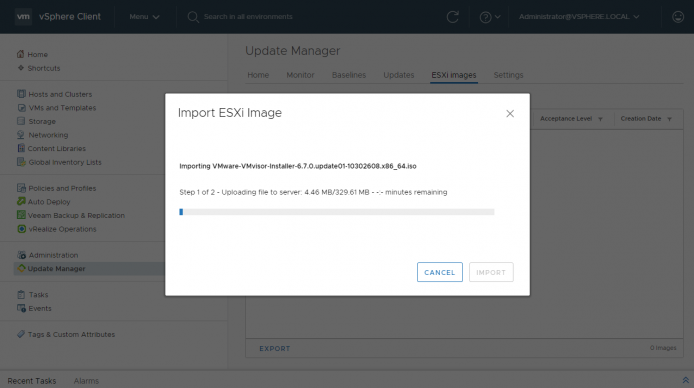Click the Global Inventory Lists icon
The width and height of the screenshot is (694, 388).
pyautogui.click(x=21, y=162)
